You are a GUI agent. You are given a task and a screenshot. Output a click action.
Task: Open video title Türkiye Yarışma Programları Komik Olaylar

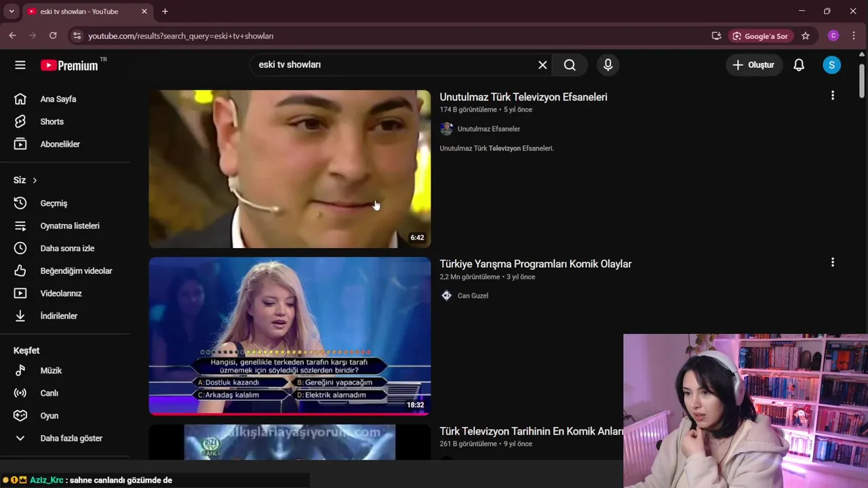click(536, 264)
